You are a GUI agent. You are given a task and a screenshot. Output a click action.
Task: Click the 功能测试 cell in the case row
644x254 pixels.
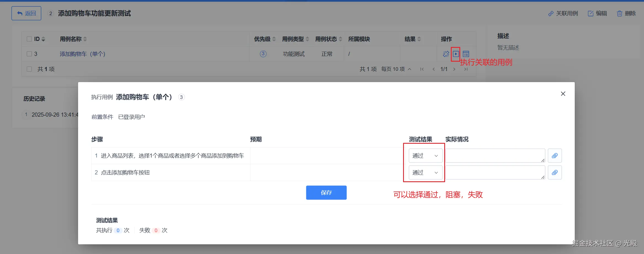pos(294,54)
